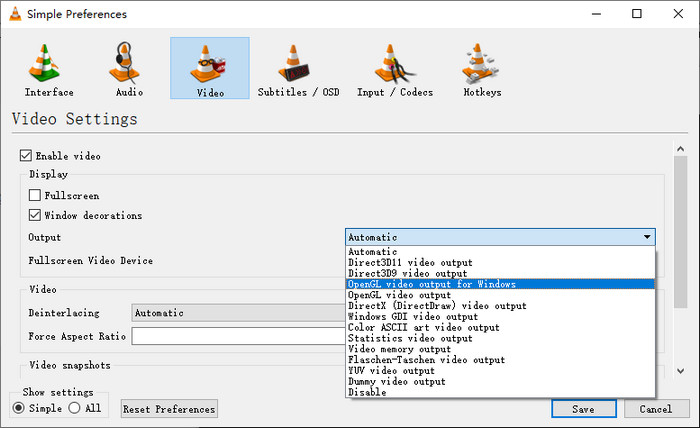Select Statistics video output
The image size is (700, 428).
click(x=500, y=338)
